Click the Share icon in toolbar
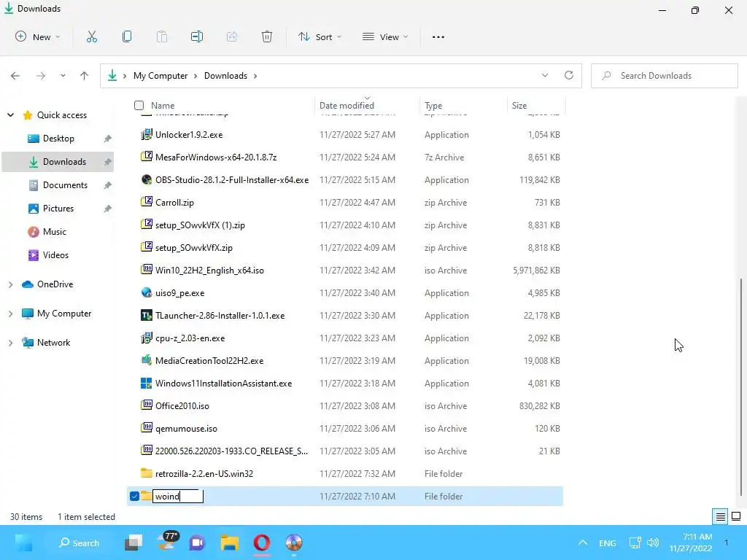This screenshot has height=560, width=747. (x=232, y=36)
